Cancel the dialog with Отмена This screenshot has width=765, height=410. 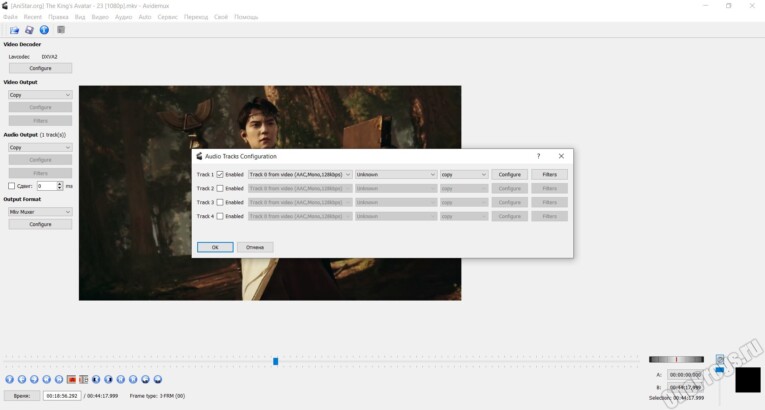[x=255, y=247]
